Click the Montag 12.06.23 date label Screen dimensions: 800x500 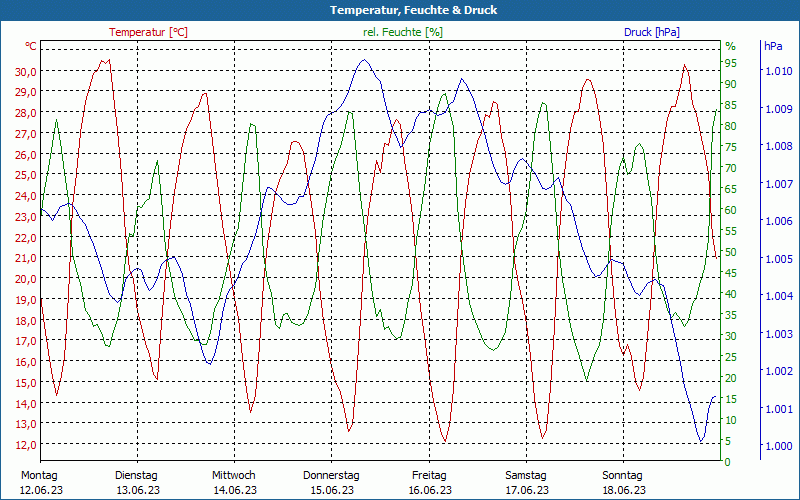click(x=40, y=482)
